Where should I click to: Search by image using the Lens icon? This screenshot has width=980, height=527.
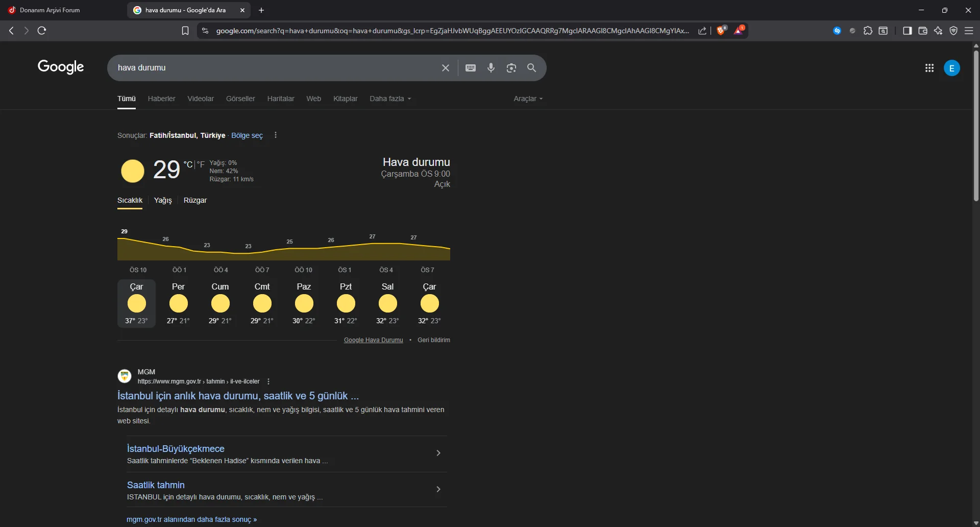(511, 68)
